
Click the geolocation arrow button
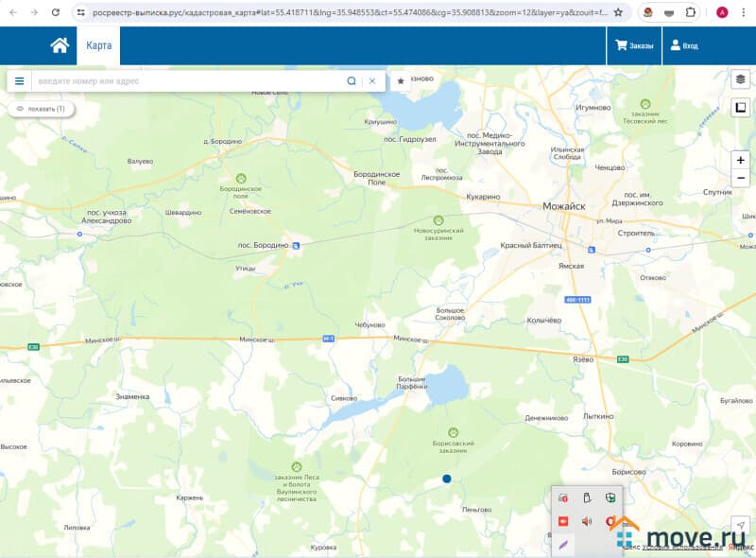[x=740, y=525]
